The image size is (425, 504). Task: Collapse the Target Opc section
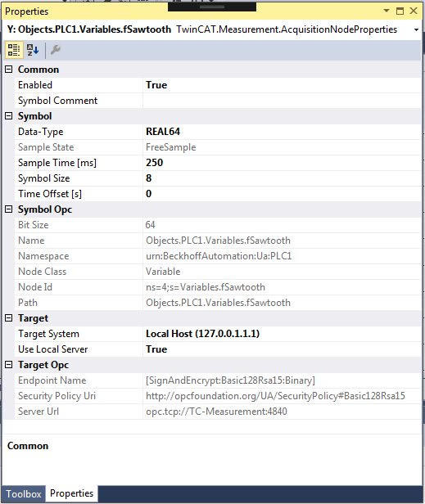[9, 365]
